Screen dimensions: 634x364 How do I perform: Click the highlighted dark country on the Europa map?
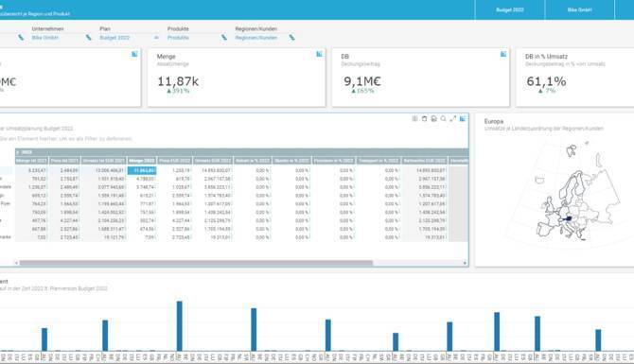tap(568, 219)
